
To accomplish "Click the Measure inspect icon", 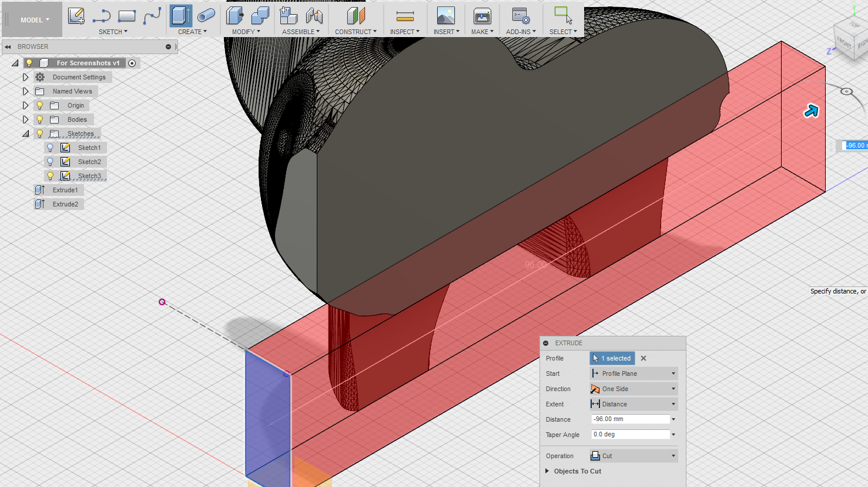I will point(405,16).
